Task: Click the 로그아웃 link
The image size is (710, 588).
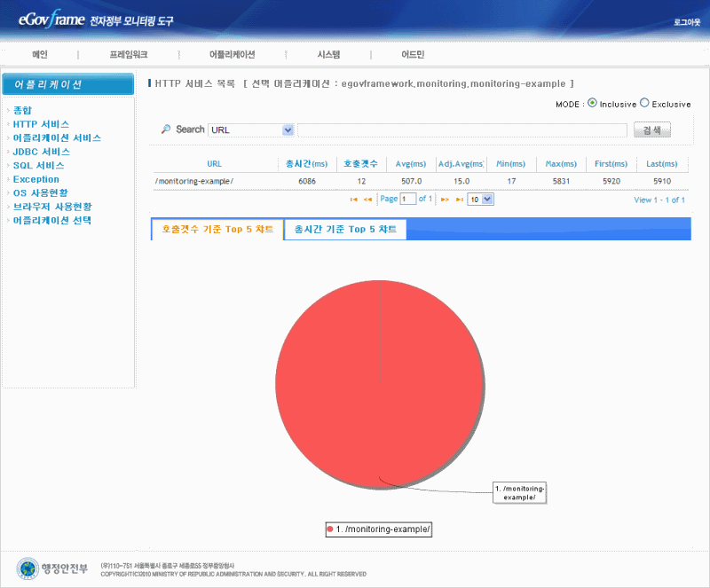Action: click(x=687, y=21)
